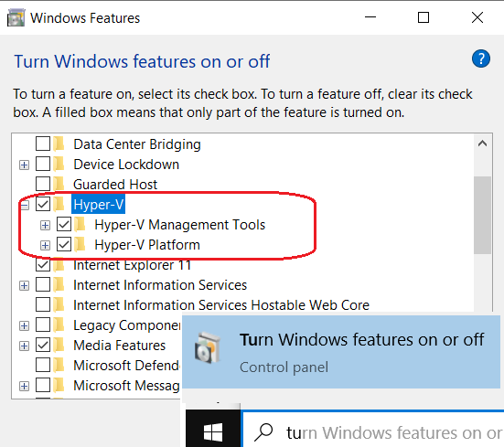Expand the Internet Information Services node

[x=24, y=286]
